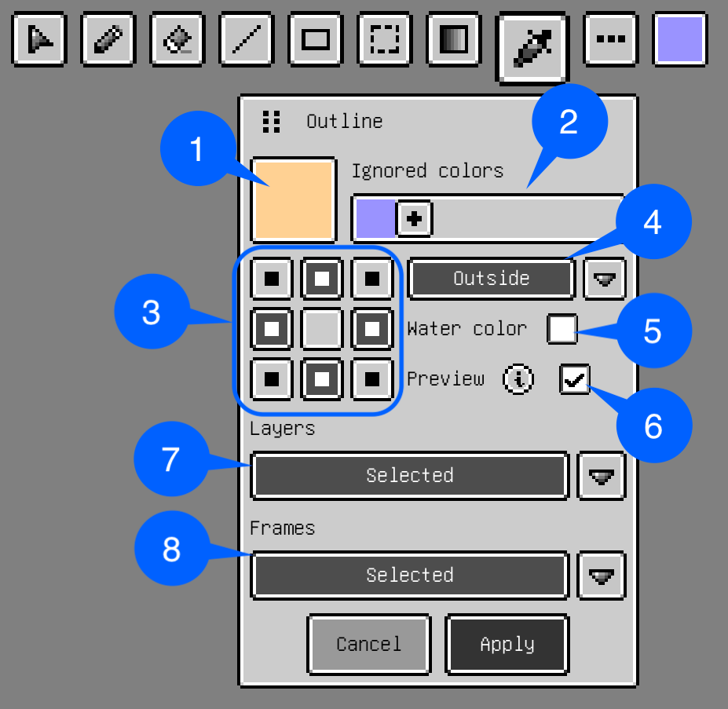728x709 pixels.
Task: Open the Outside placement dropdown
Action: 604,279
